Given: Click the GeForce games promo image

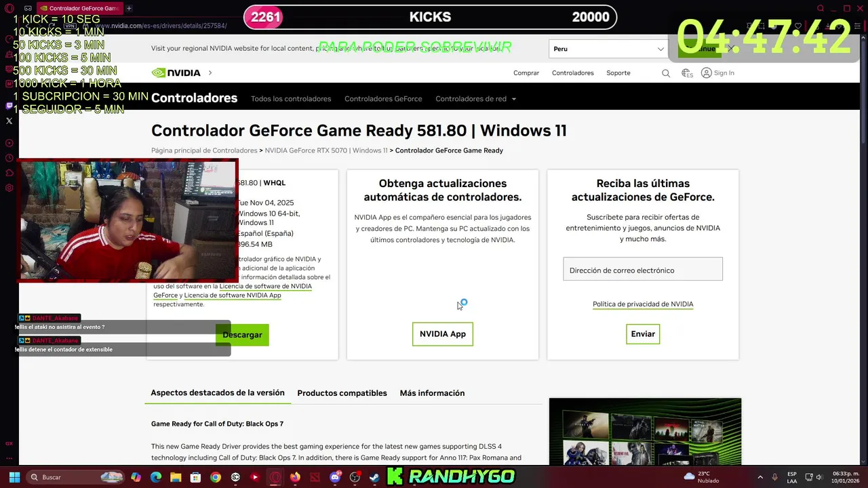Looking at the screenshot, I should click(645, 432).
